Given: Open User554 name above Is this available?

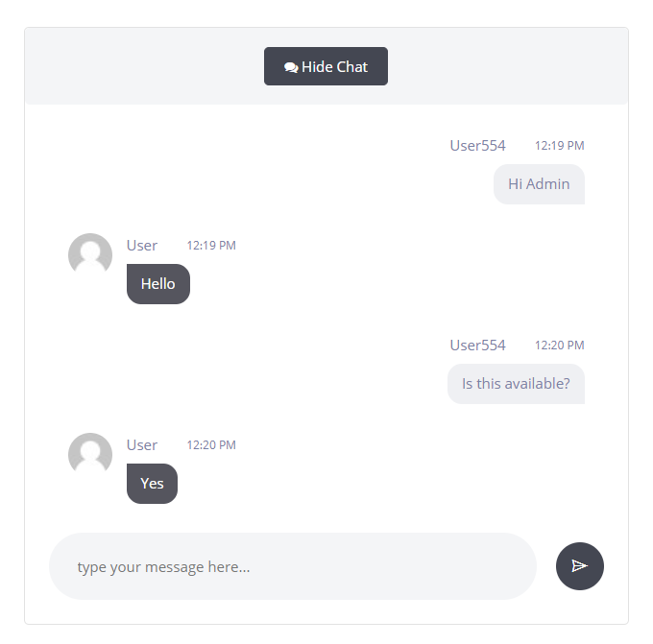Looking at the screenshot, I should point(477,346).
